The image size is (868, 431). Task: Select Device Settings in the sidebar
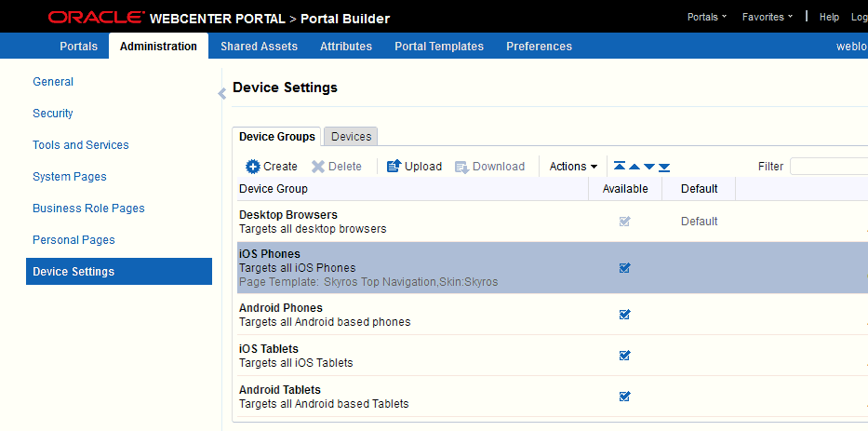pos(119,272)
